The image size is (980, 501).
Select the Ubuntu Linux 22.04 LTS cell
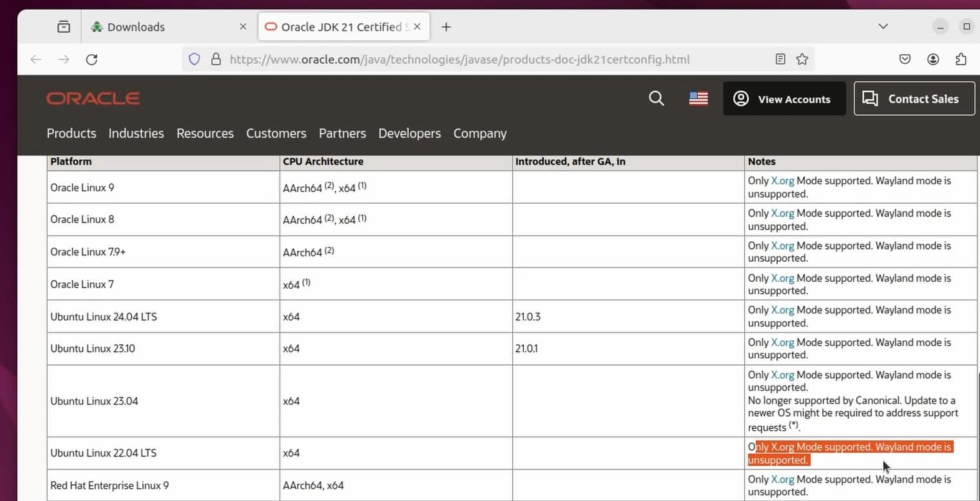(163, 453)
